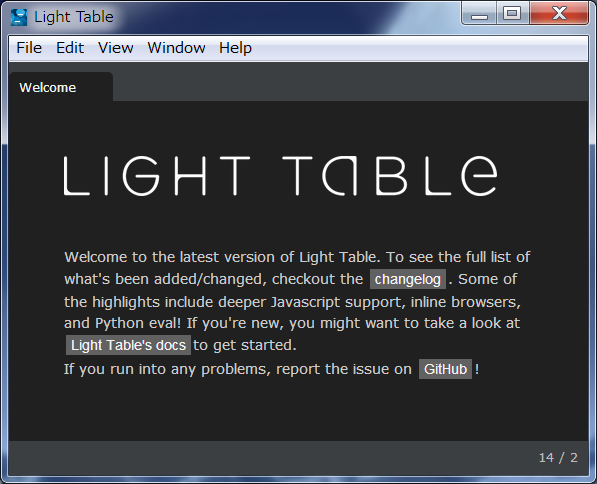This screenshot has height=484, width=597.
Task: Minimize the Light Table window
Action: (479, 14)
